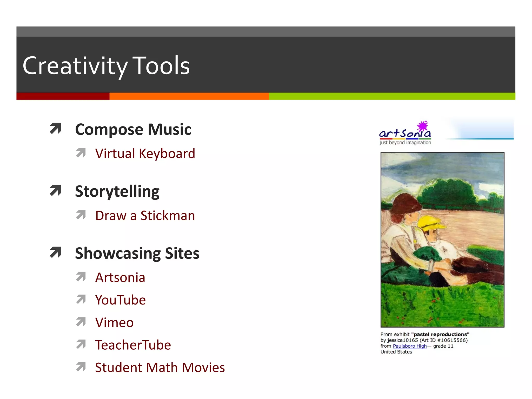Viewport: 532px width, 399px height.
Task: Click the arrow bullet beside Storytelling
Action: tap(55, 191)
